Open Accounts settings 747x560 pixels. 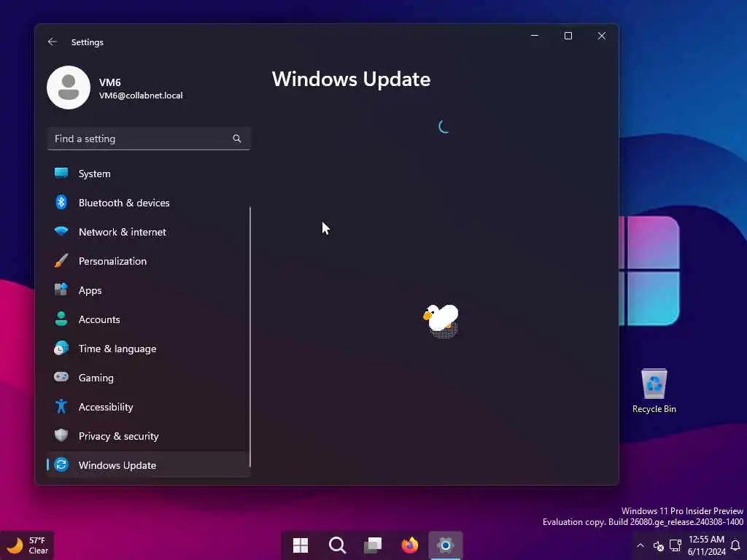149,319
